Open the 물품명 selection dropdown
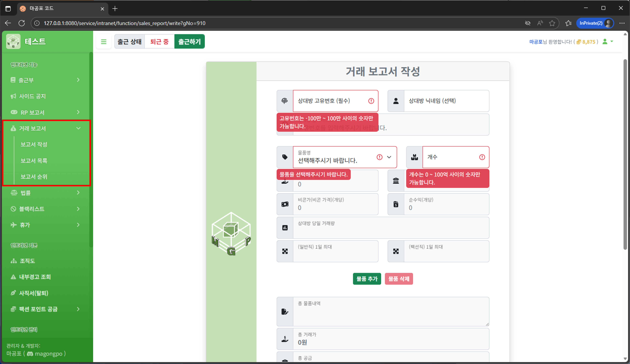The height and width of the screenshot is (364, 630). 389,157
